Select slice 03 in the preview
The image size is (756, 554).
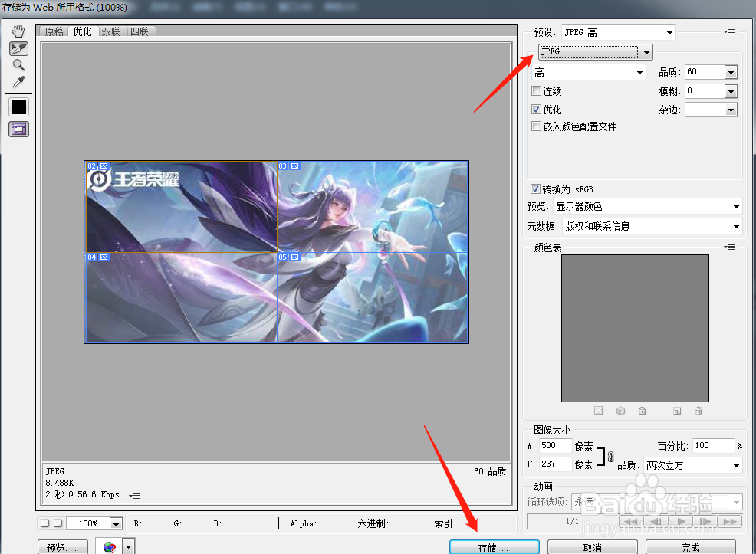[x=372, y=207]
